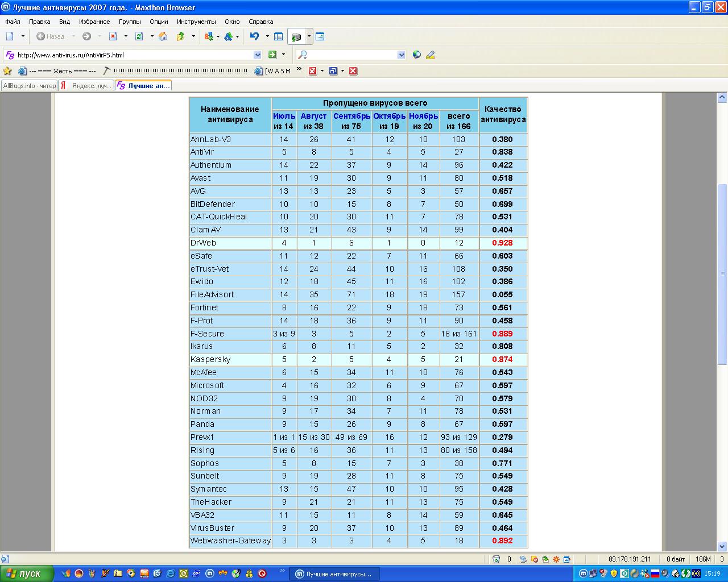Refresh the page with the Refresh icon
Viewport: 728px width, 582px height.
(x=139, y=36)
